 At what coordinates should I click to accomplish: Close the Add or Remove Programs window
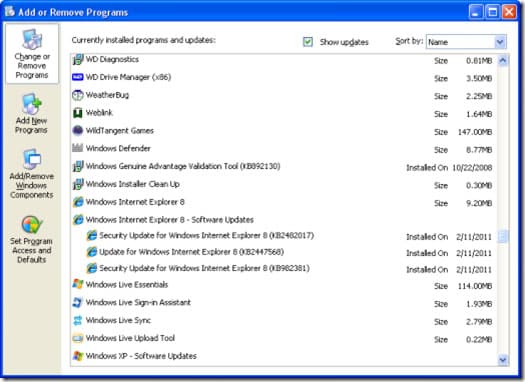[509, 12]
